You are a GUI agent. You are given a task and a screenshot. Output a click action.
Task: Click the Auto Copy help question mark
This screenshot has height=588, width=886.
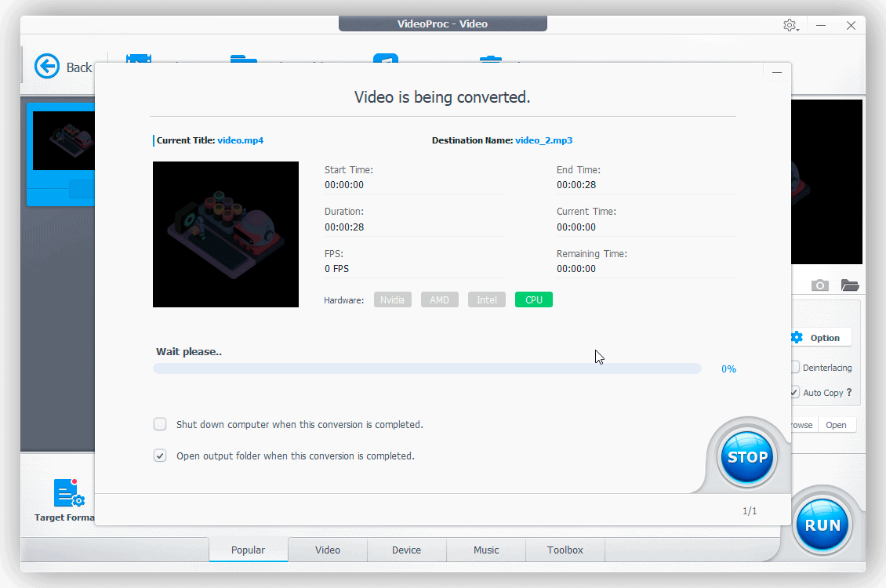coord(849,393)
